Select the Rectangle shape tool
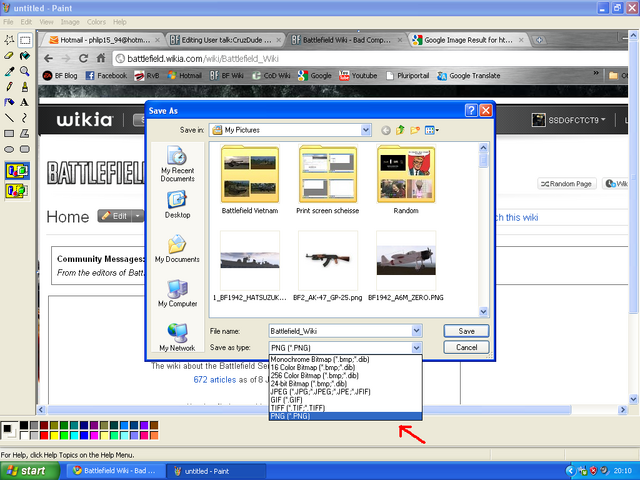This screenshot has width=640, height=480. tap(9, 133)
